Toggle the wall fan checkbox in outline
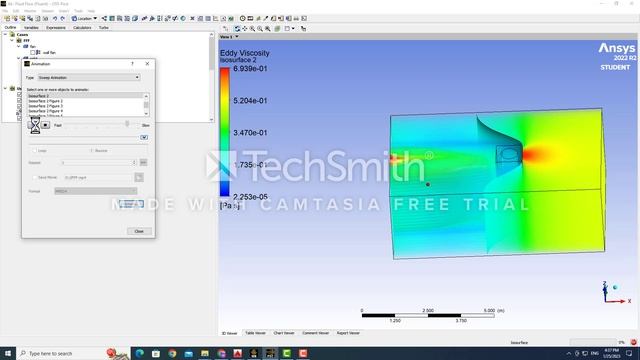The image size is (640, 360). click(x=33, y=53)
